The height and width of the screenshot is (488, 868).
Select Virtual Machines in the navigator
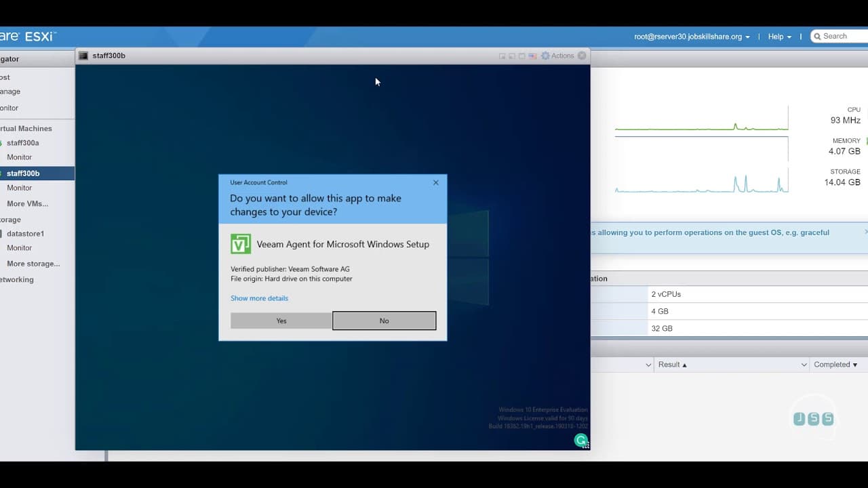[26, 129]
